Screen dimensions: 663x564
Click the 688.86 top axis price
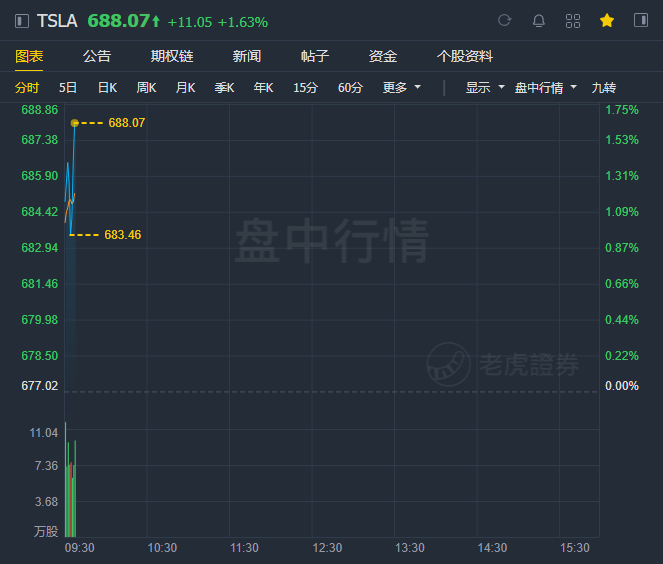[40, 110]
